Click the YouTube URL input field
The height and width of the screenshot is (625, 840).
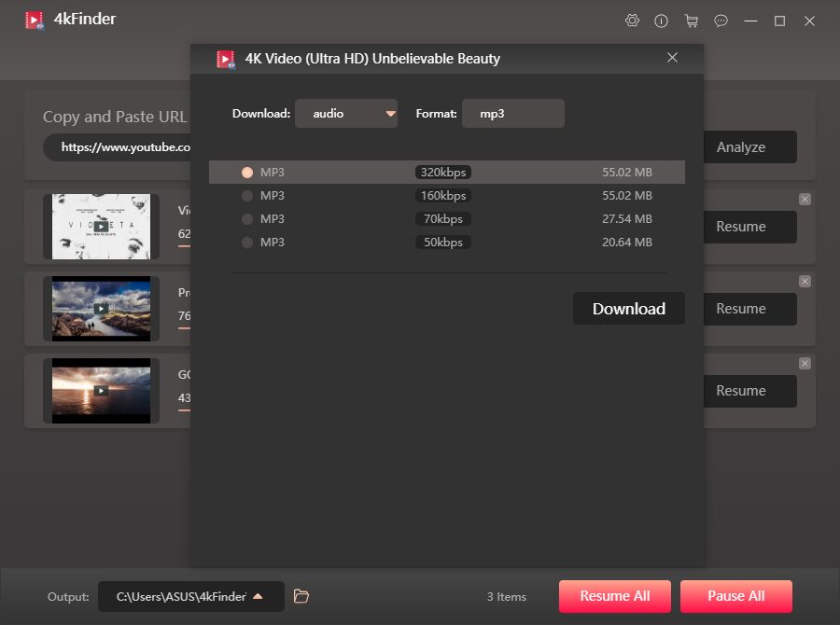[x=117, y=147]
